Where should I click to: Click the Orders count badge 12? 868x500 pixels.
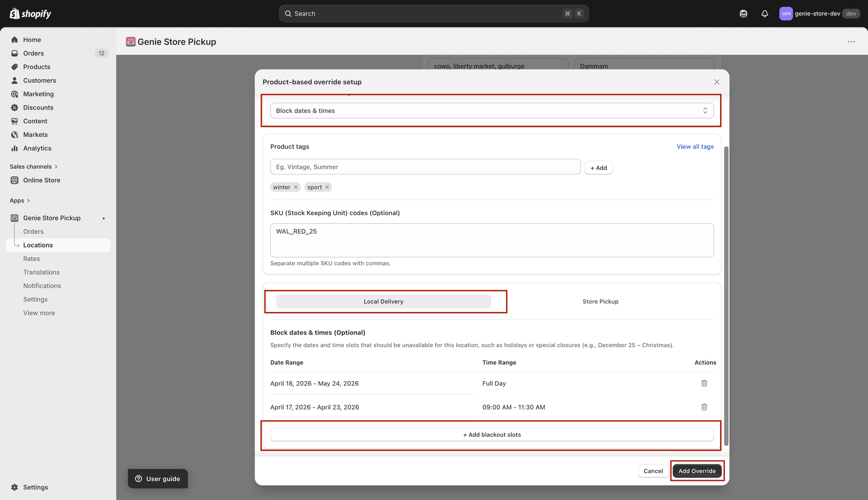[x=101, y=53]
